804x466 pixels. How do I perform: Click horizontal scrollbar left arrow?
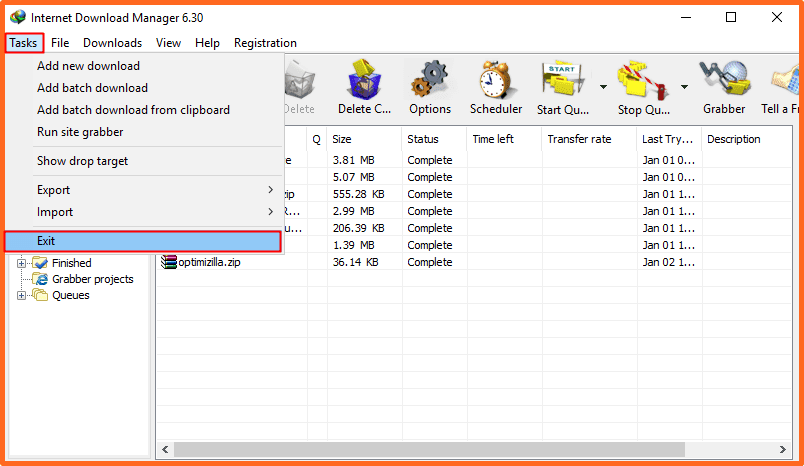tap(165, 450)
